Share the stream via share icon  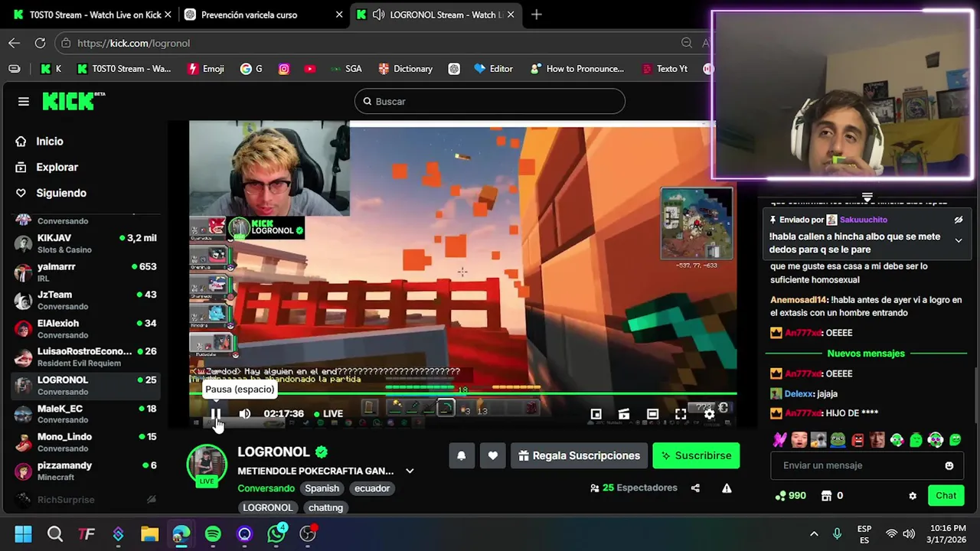695,488
